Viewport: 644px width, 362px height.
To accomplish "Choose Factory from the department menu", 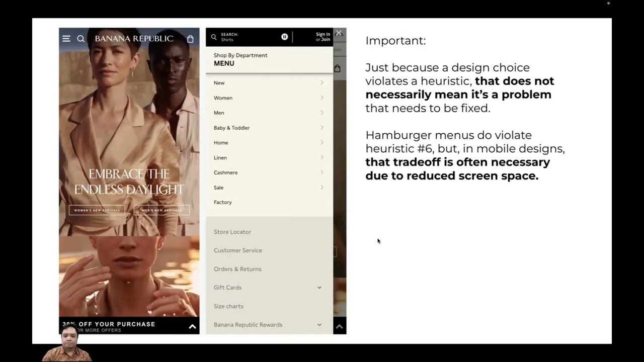I will tap(223, 202).
